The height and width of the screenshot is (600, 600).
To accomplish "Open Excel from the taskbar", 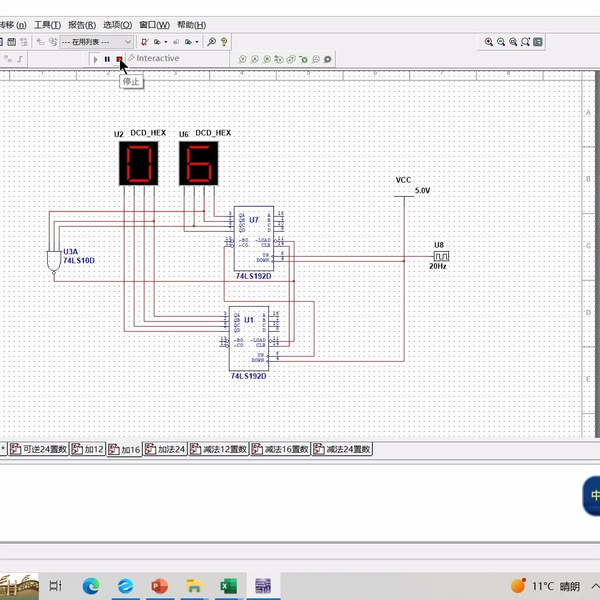I will coord(228,585).
